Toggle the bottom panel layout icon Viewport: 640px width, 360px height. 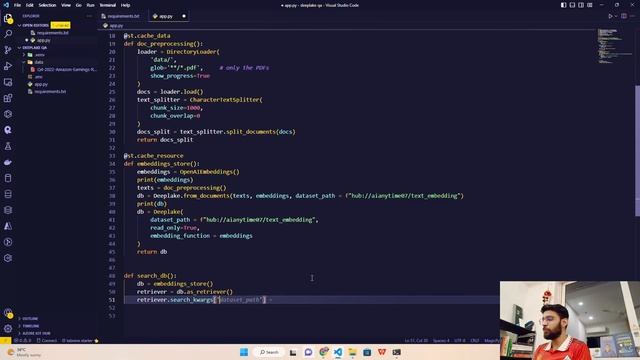(572, 5)
